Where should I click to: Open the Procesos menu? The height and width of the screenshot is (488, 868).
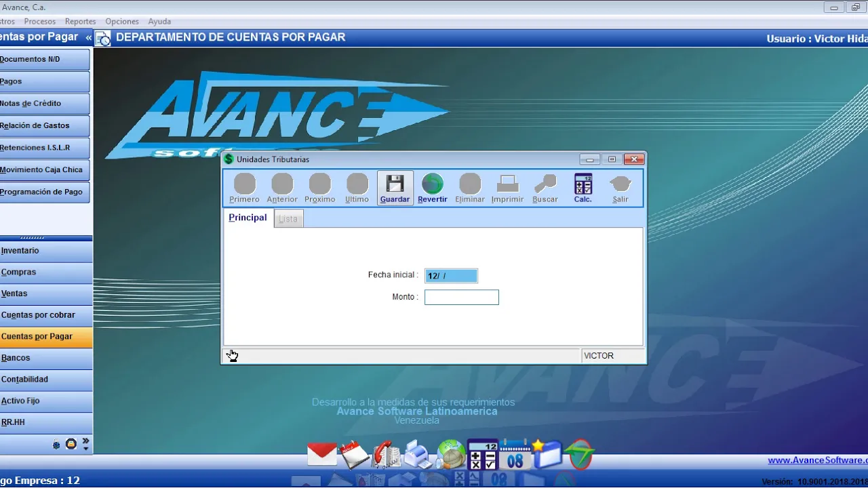pyautogui.click(x=40, y=22)
